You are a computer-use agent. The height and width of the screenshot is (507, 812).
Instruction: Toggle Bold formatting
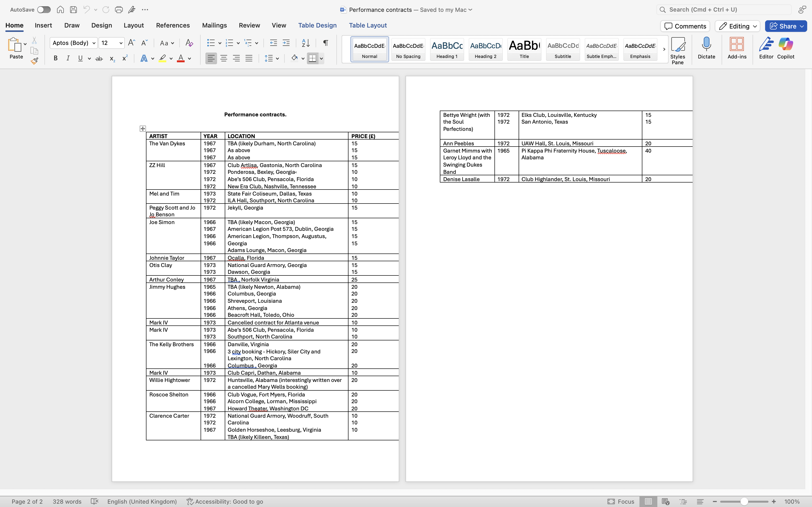pyautogui.click(x=56, y=58)
